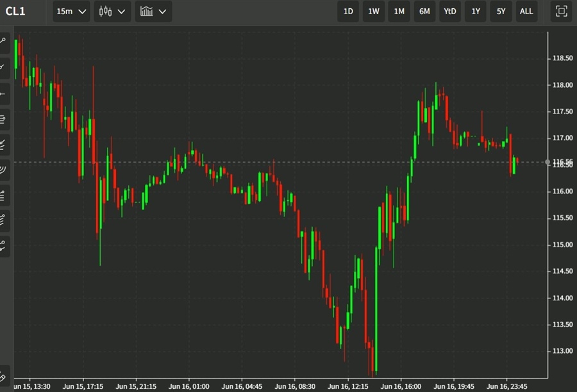
Task: Click the current price marker dot
Action: [x=548, y=162]
